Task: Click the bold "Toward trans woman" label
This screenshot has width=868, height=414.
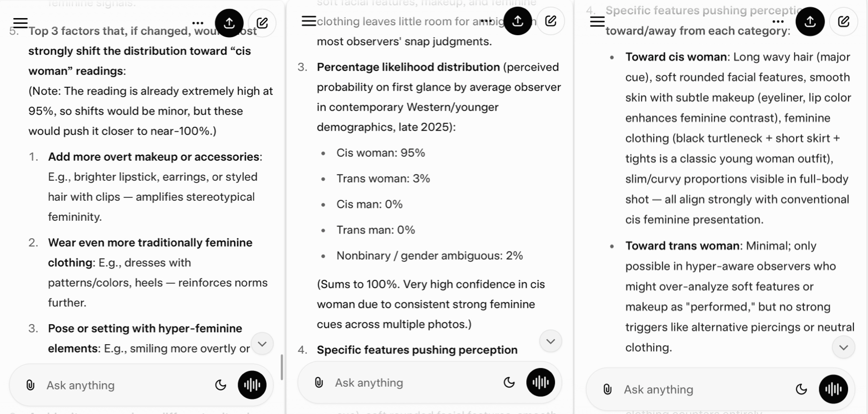Action: tap(682, 246)
